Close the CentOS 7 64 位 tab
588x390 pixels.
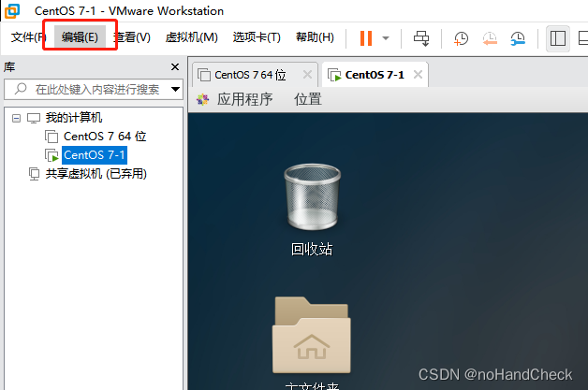[307, 75]
